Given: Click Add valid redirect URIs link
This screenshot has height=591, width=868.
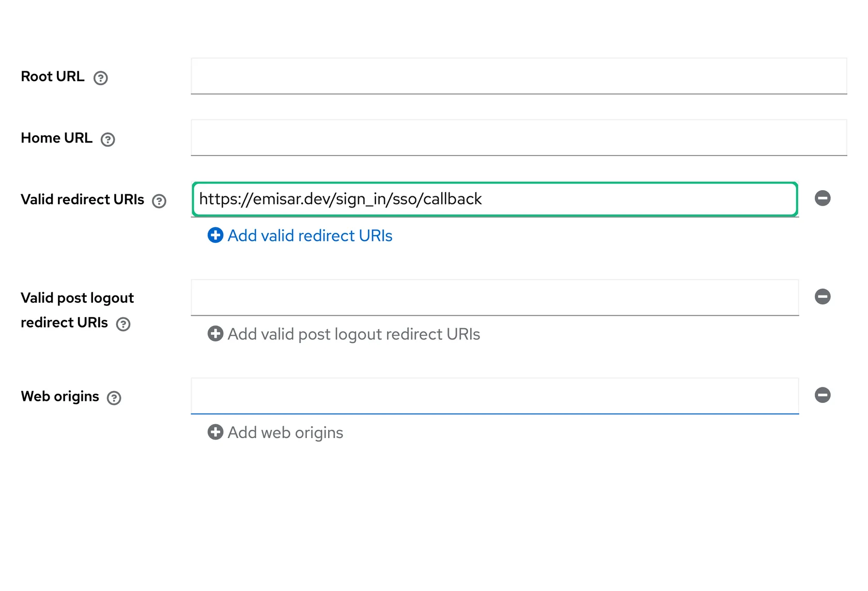Looking at the screenshot, I should [x=300, y=236].
